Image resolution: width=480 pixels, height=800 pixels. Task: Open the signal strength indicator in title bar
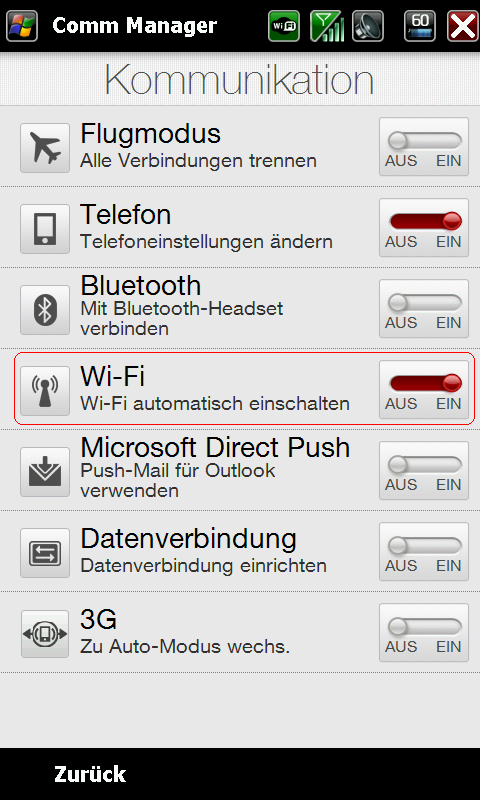[326, 26]
